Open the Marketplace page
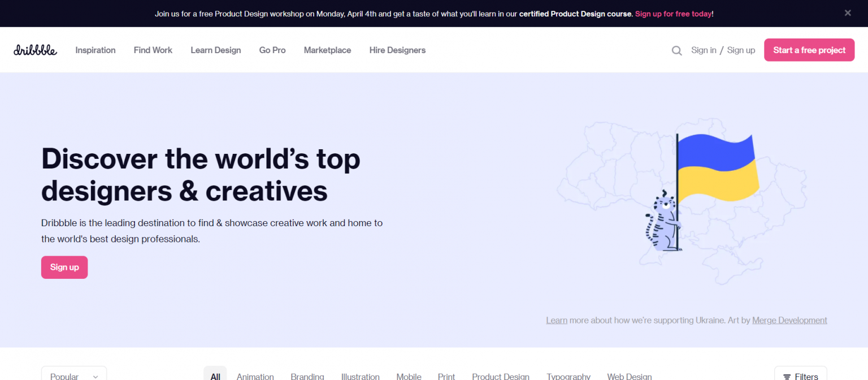This screenshot has height=380, width=868. click(327, 50)
